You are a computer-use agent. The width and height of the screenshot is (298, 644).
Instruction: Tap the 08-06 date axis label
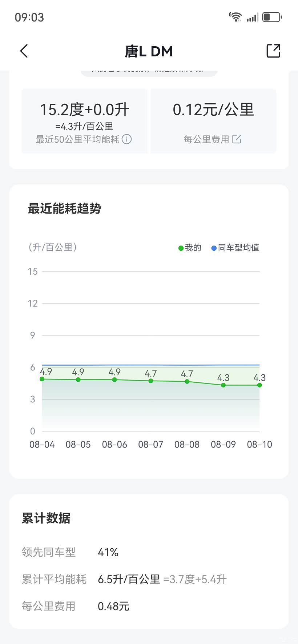coord(114,444)
